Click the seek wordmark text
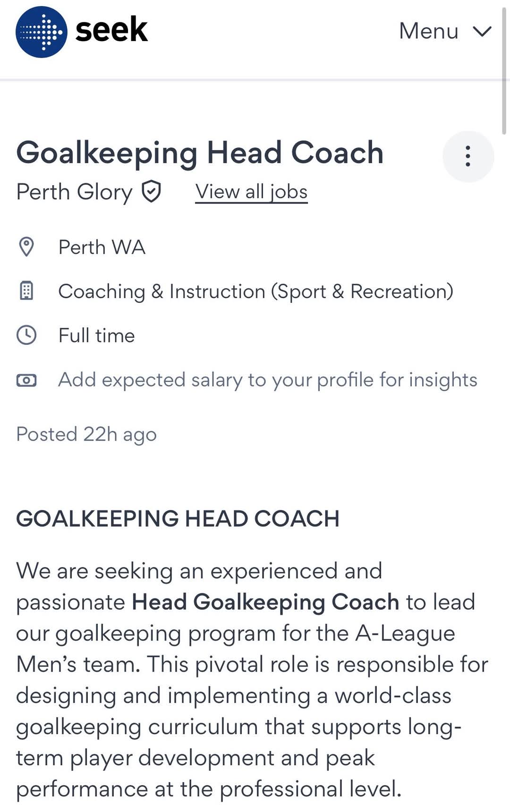The image size is (510, 812). pyautogui.click(x=111, y=30)
